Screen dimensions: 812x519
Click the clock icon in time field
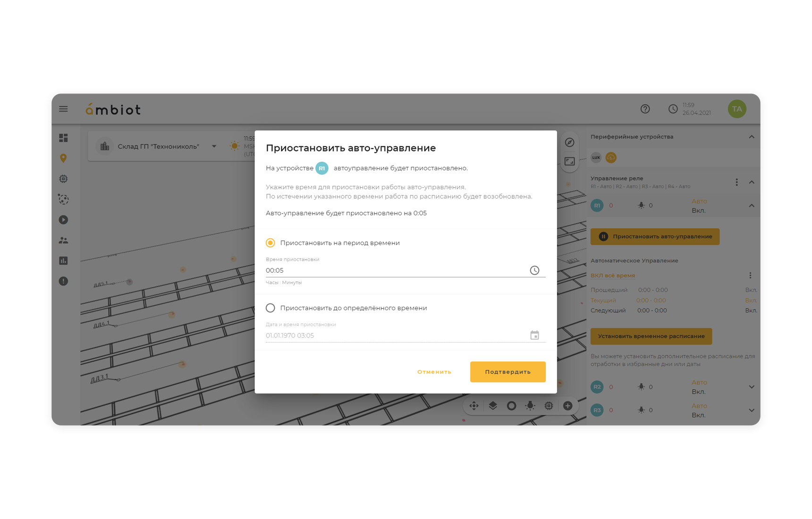pos(534,270)
